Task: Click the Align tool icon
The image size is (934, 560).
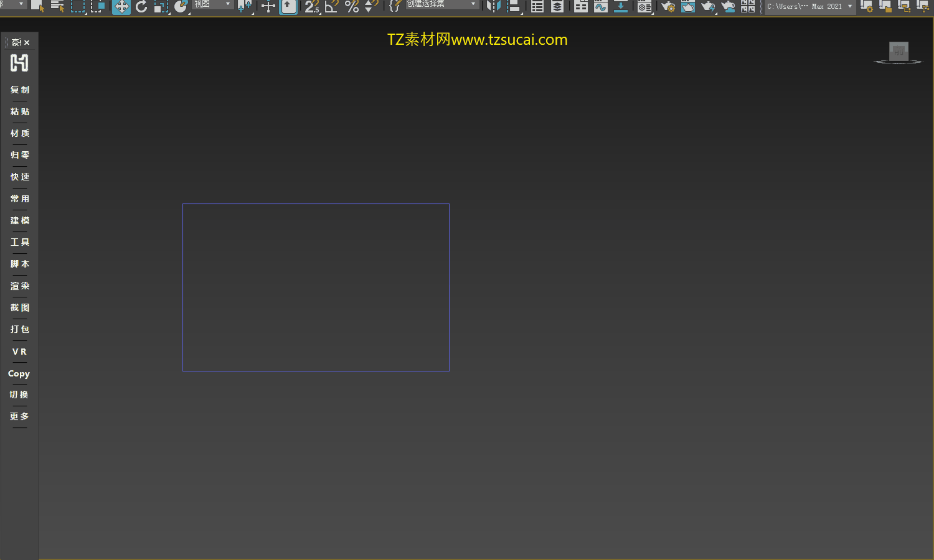Action: tap(514, 6)
